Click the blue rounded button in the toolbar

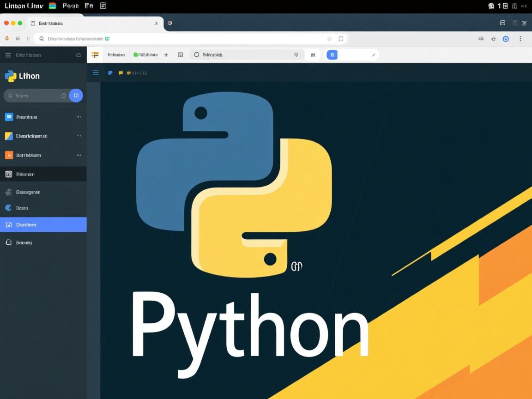332,54
